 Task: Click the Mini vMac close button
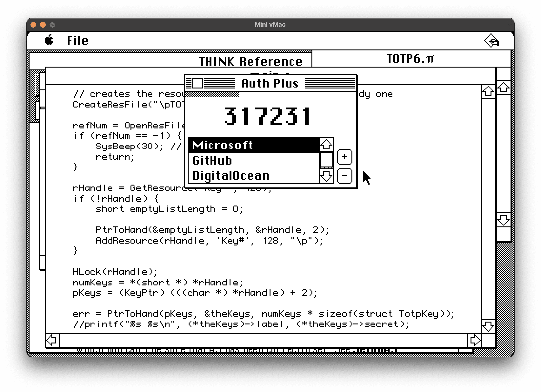point(33,24)
